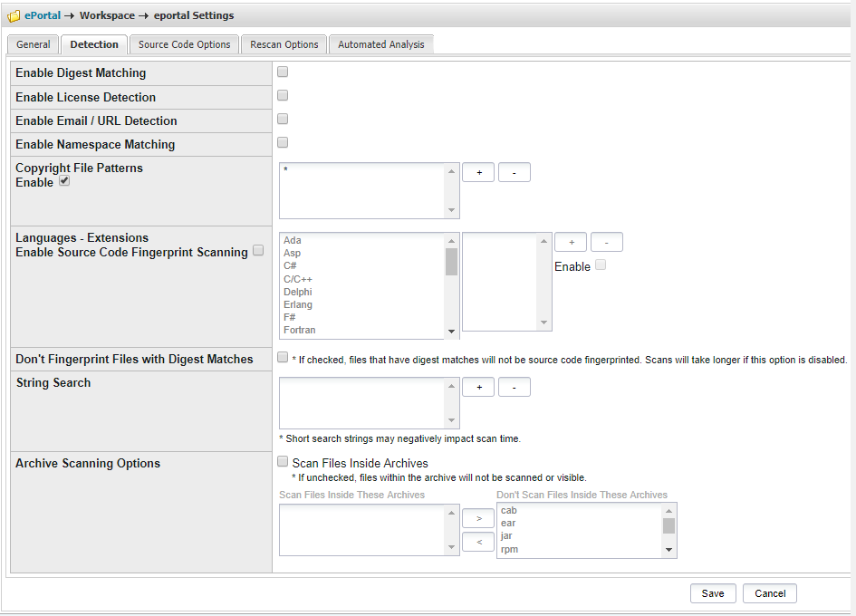Click the Save button
The image size is (856, 616).
pyautogui.click(x=713, y=593)
